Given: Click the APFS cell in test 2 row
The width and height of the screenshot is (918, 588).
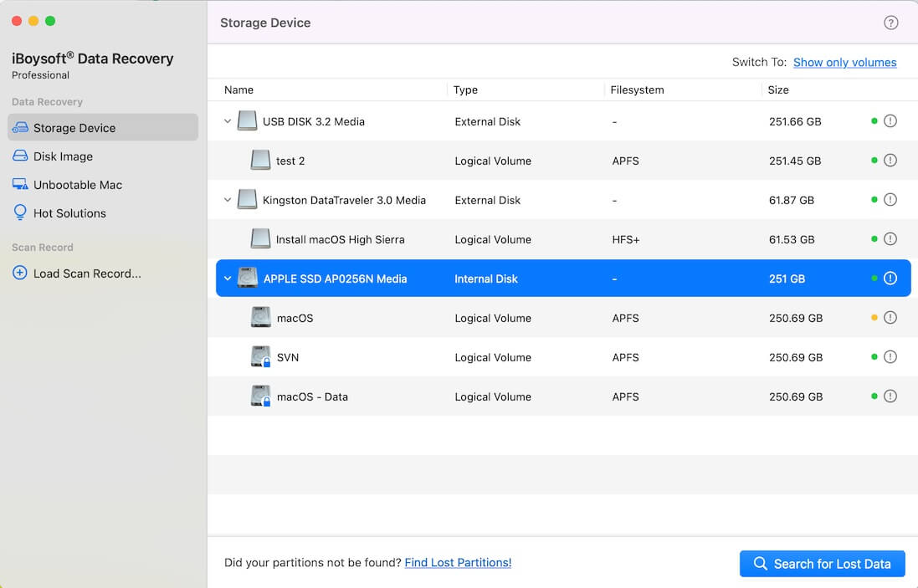Looking at the screenshot, I should point(625,161).
